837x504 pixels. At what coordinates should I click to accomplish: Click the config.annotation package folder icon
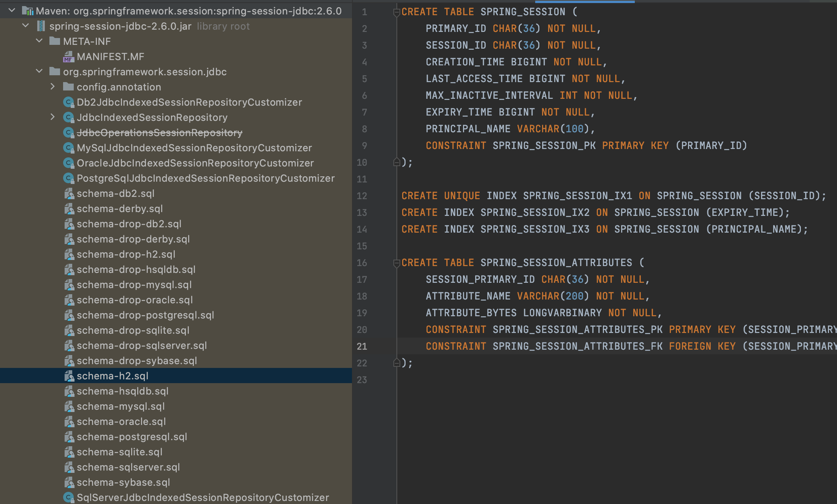68,87
